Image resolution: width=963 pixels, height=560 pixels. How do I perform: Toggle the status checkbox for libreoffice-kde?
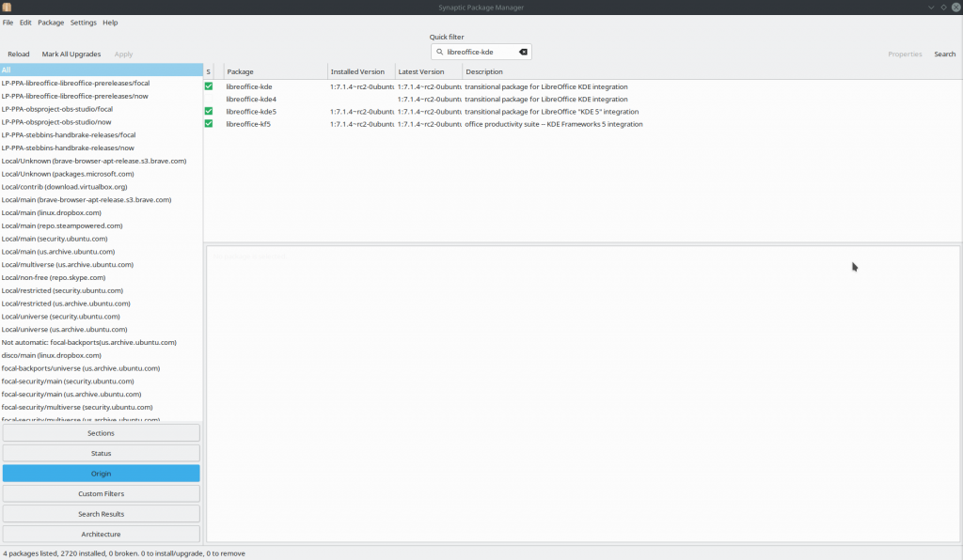[209, 86]
